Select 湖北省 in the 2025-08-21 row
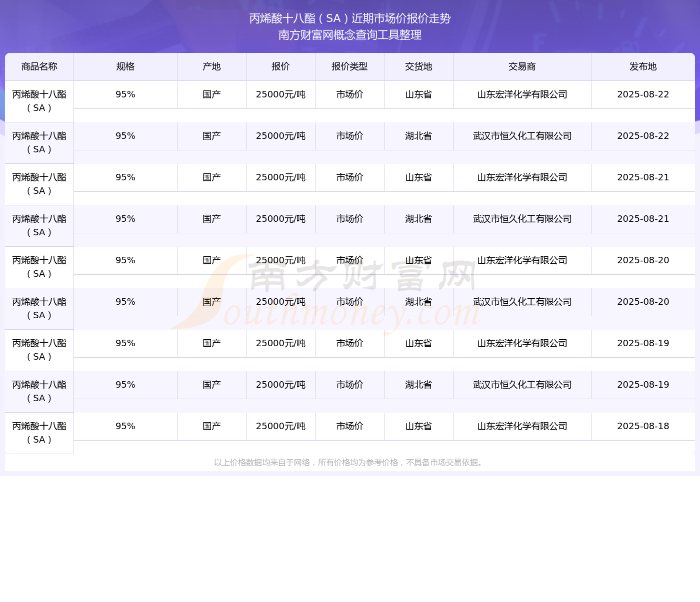This screenshot has height=602, width=700. click(x=419, y=219)
